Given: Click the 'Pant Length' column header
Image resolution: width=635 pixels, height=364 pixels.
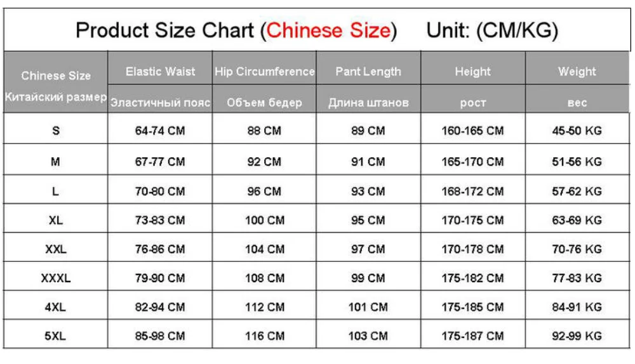Looking at the screenshot, I should click(x=368, y=72).
